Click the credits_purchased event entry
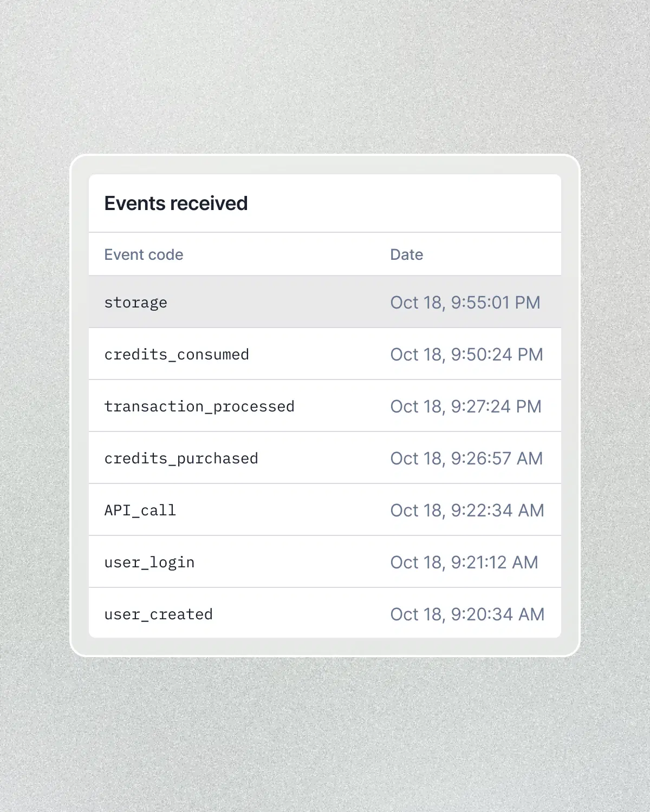Image resolution: width=650 pixels, height=812 pixels. coord(181,459)
